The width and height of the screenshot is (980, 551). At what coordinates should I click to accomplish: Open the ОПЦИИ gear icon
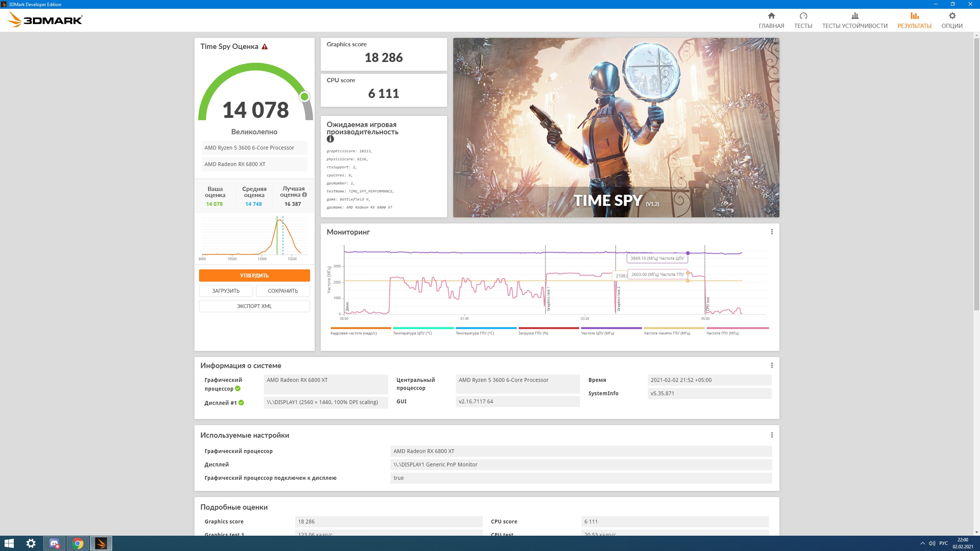[x=952, y=16]
